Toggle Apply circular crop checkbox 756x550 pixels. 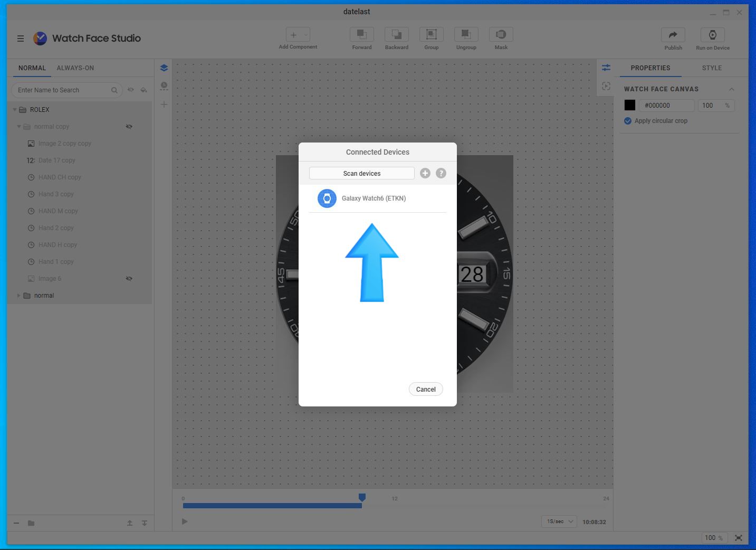coord(628,121)
